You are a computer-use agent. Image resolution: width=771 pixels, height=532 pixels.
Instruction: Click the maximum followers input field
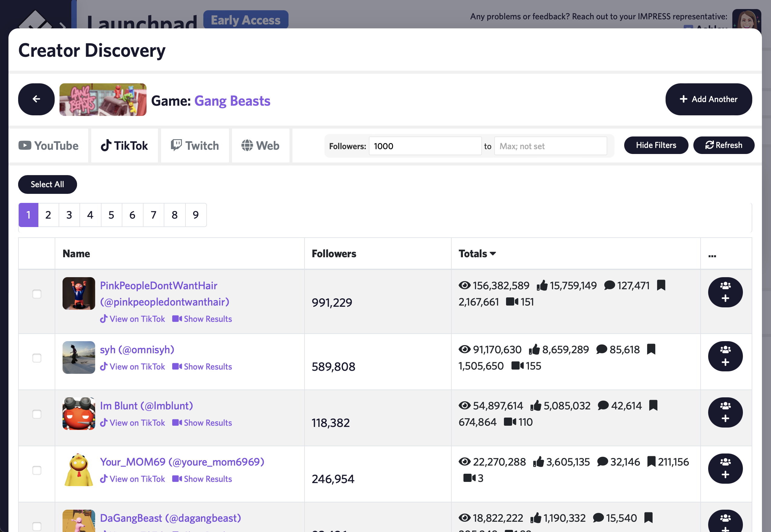[550, 146]
